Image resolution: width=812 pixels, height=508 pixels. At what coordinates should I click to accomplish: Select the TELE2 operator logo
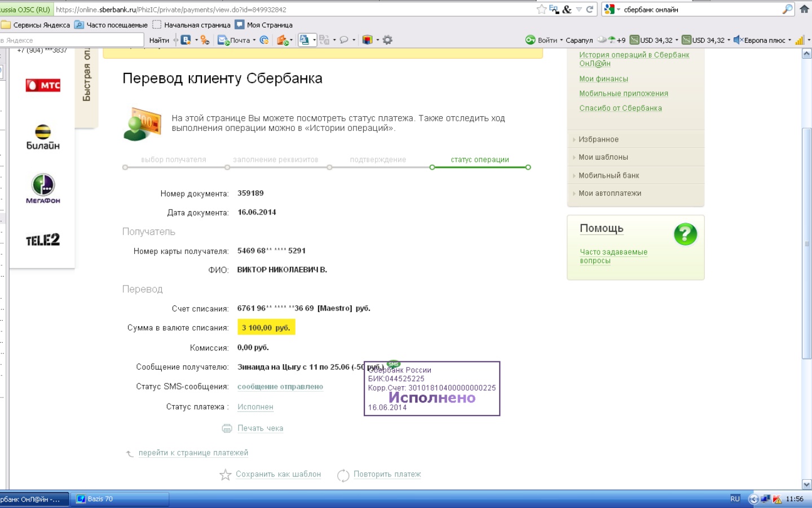click(x=43, y=240)
